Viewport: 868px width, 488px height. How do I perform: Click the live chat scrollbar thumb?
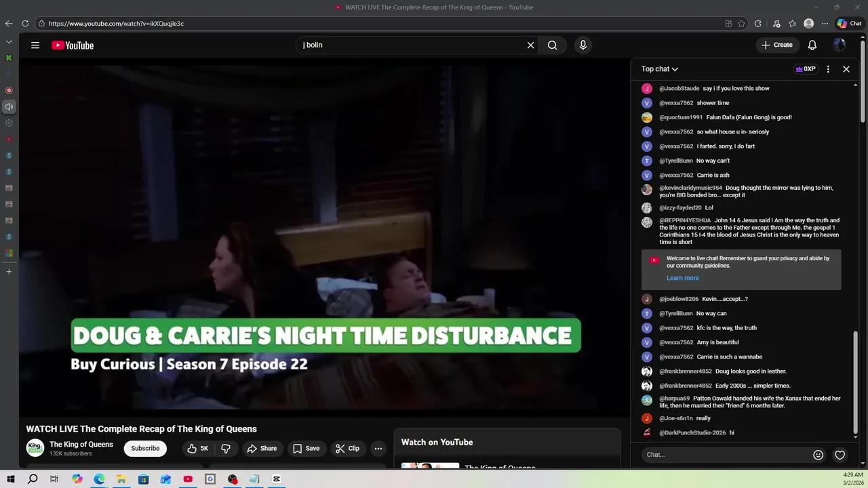click(x=855, y=383)
